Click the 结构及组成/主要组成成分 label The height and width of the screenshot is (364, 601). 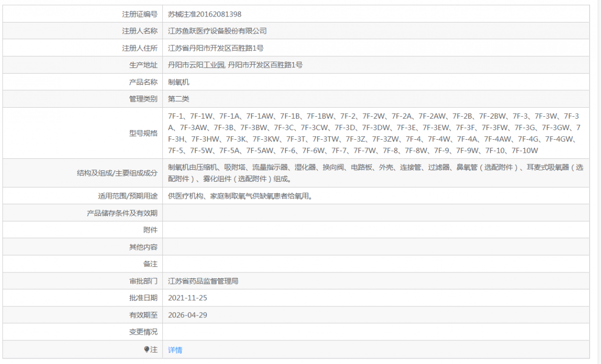coord(117,173)
